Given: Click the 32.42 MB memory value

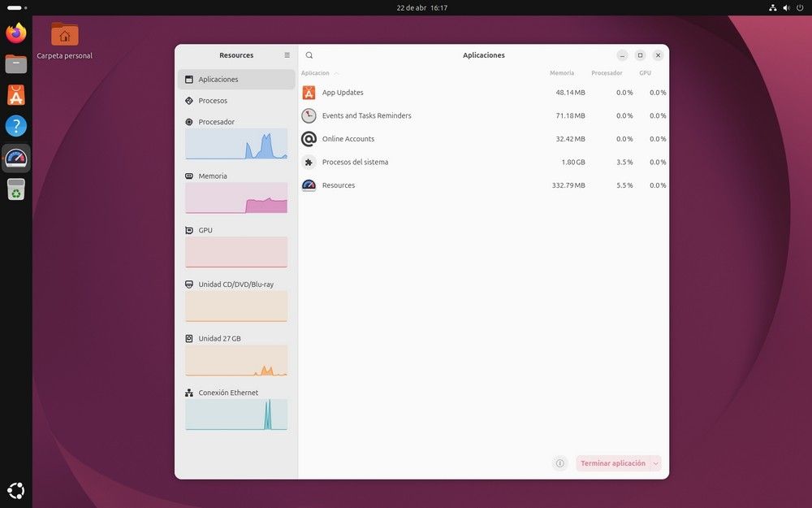Looking at the screenshot, I should coord(570,139).
